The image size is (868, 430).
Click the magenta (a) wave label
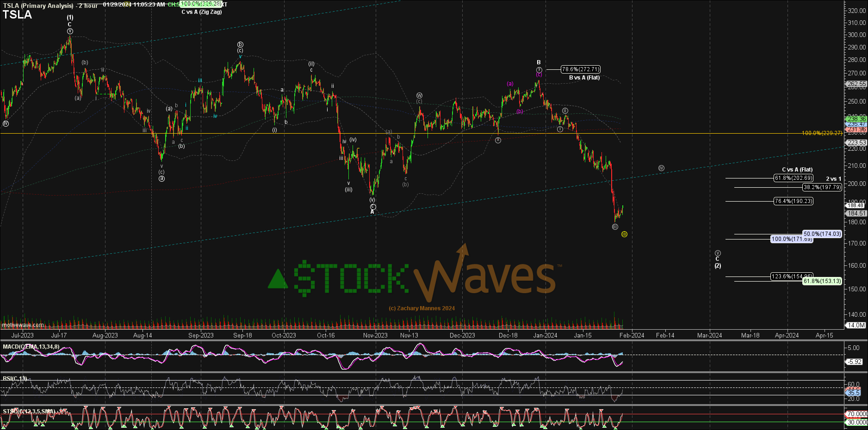[x=510, y=84]
